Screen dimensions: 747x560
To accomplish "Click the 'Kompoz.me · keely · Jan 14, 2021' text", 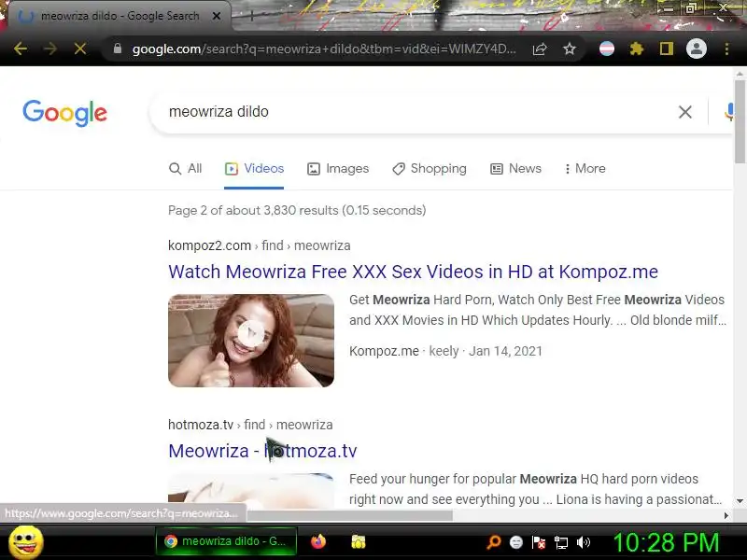I will (445, 352).
